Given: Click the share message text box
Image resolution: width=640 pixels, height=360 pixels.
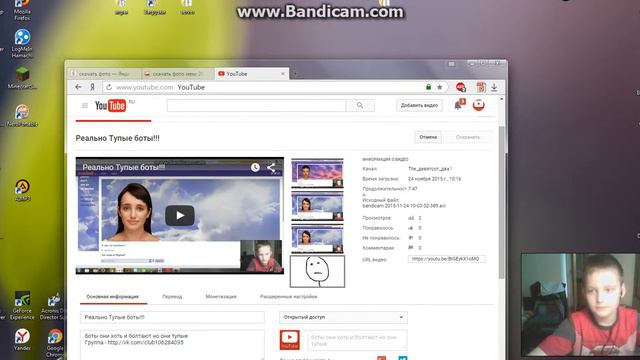Looking at the screenshot, I should (x=357, y=340).
